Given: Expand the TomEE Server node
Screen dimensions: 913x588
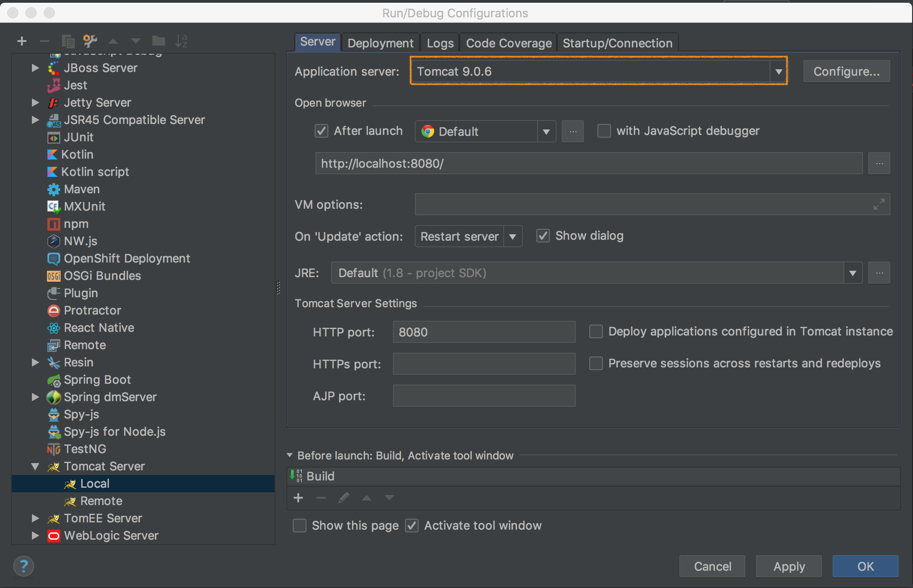Looking at the screenshot, I should click(35, 518).
